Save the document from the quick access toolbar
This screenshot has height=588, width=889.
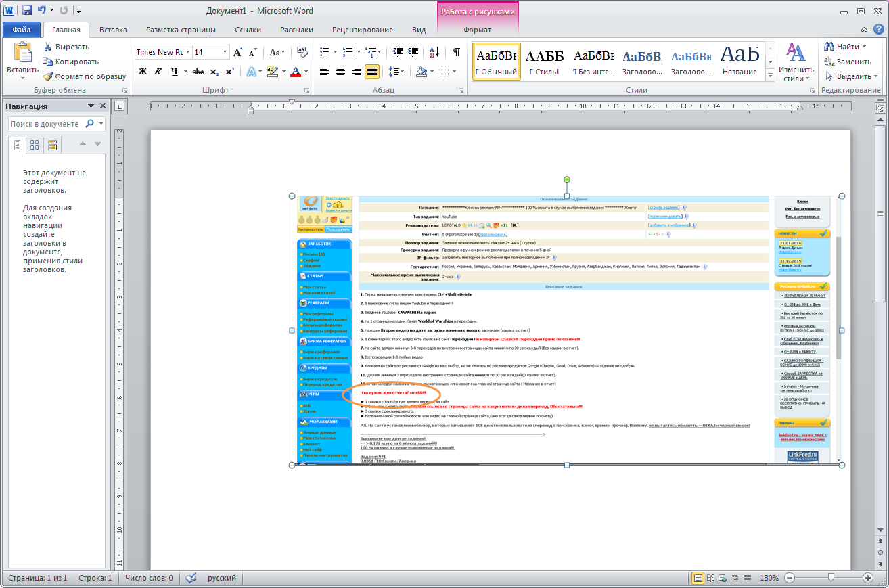(27, 11)
